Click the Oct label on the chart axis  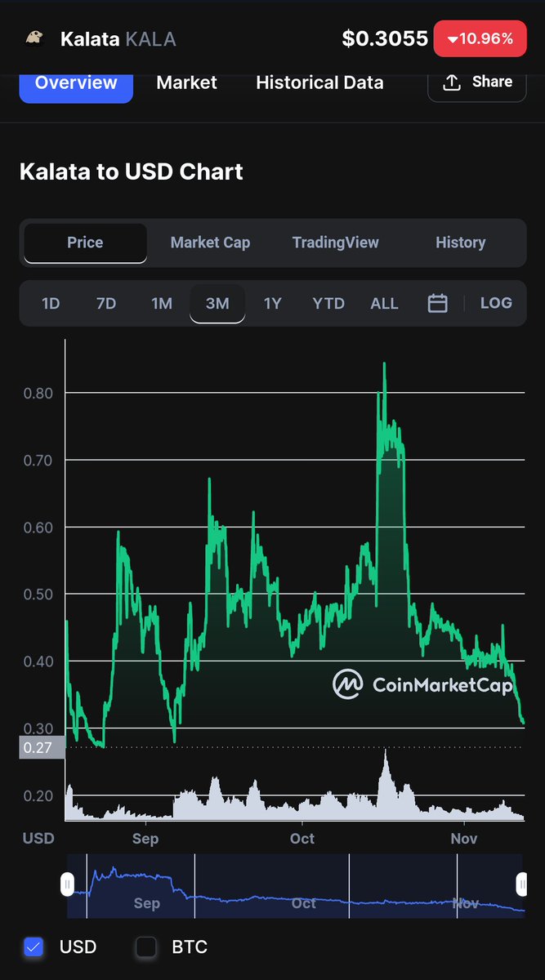302,839
